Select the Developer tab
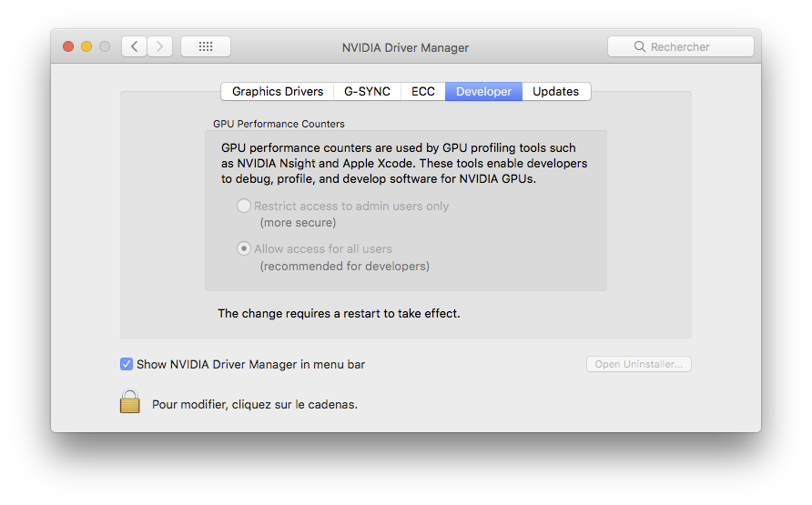Viewport: 812px width, 505px height. (x=483, y=92)
